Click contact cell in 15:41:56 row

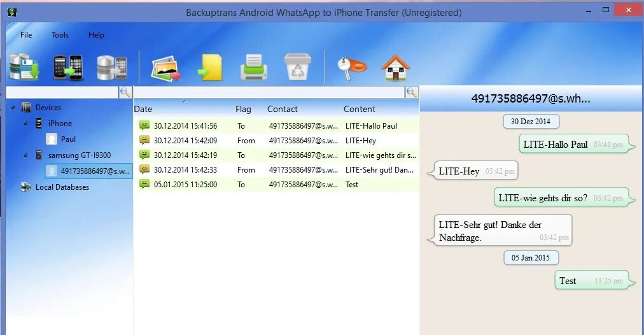(303, 126)
